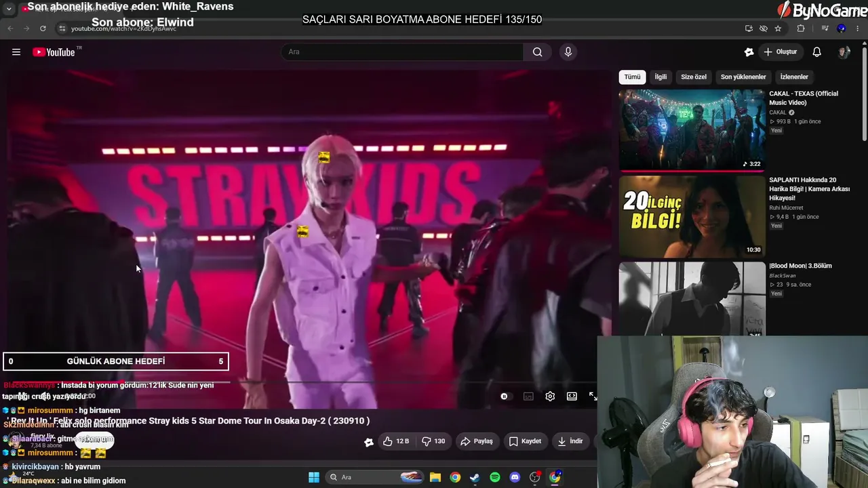Image resolution: width=868 pixels, height=488 pixels.
Task: Click the Windows taskbar search box
Action: tap(374, 477)
